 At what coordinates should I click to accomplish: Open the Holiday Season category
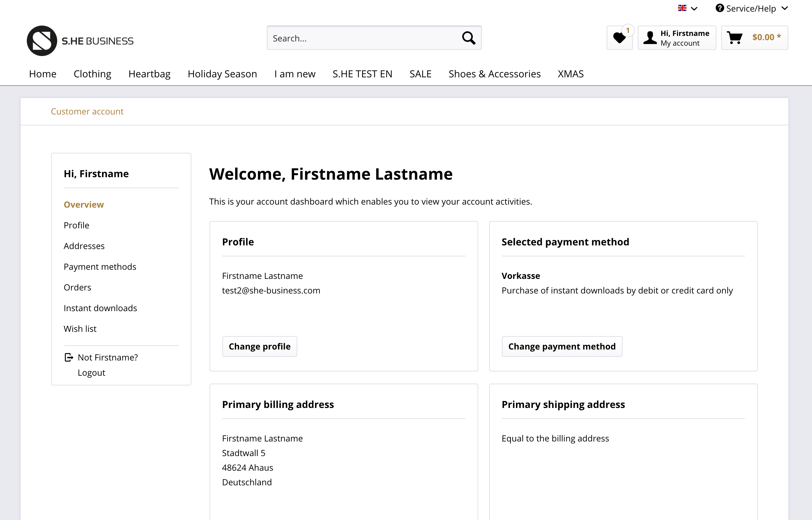click(222, 74)
